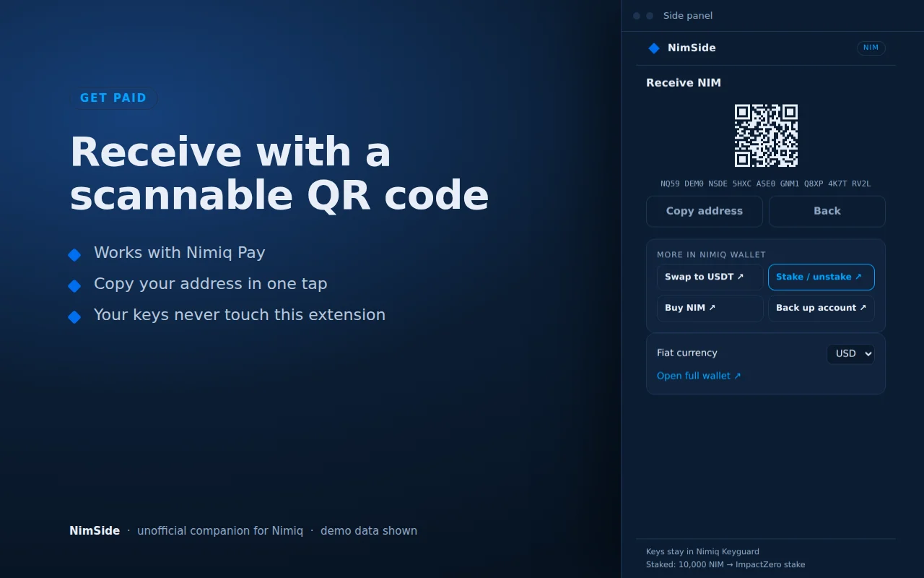This screenshot has height=578, width=924.
Task: Click the demo data shown footer text
Action: (369, 531)
